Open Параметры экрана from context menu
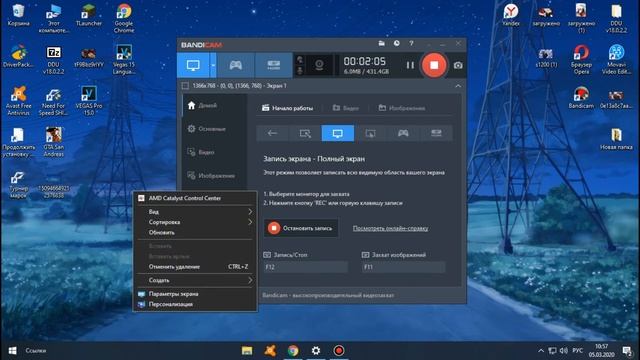 (x=195, y=294)
